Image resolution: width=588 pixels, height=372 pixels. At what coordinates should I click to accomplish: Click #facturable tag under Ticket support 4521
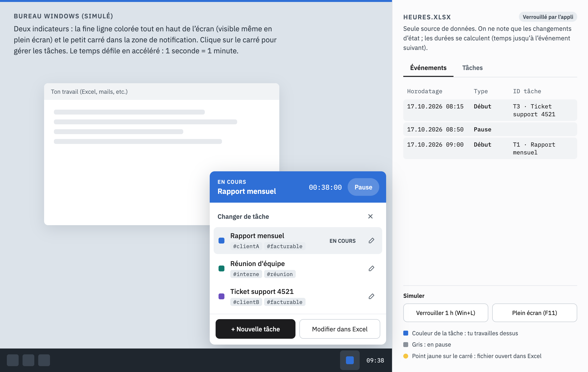285,302
